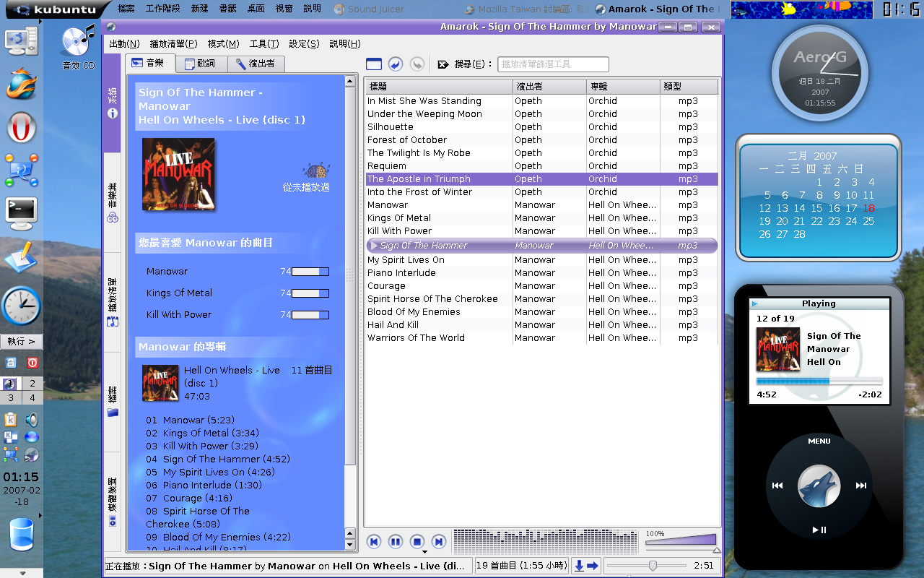Image resolution: width=924 pixels, height=578 pixels.
Task: Toggle the playlist repeat/append arrows in status bar
Action: tap(586, 566)
